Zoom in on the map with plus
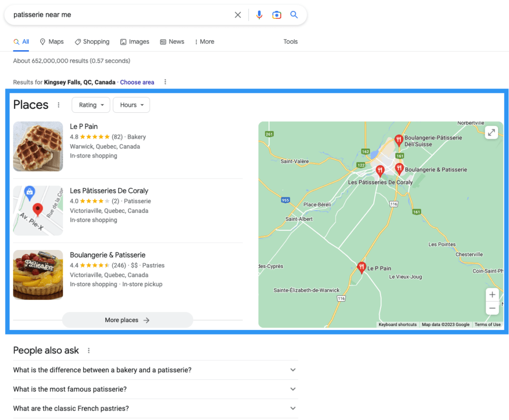509x420 pixels. click(492, 295)
